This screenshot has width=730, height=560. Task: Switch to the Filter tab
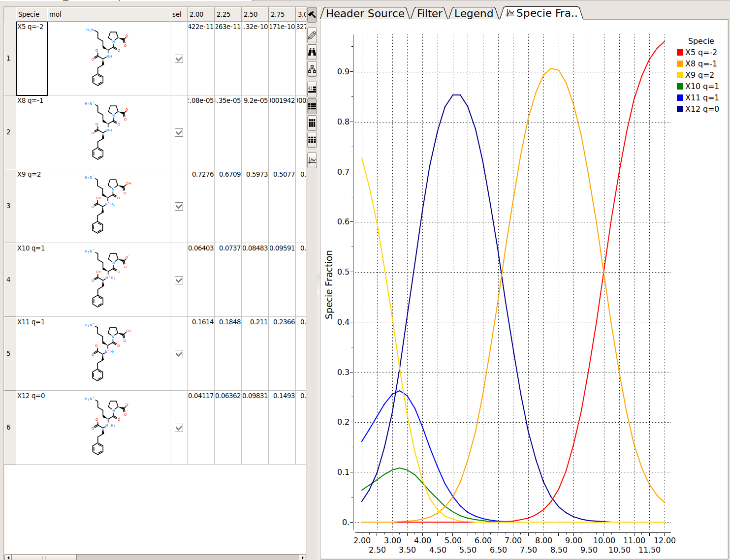click(429, 14)
